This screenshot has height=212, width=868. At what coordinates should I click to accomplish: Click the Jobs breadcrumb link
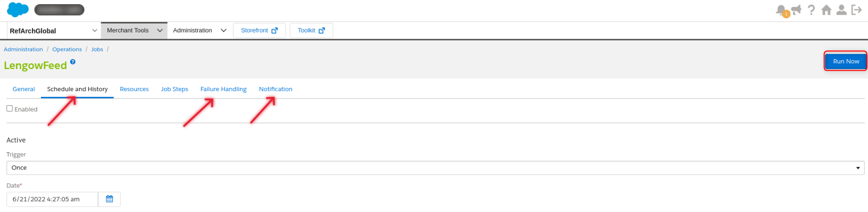97,49
